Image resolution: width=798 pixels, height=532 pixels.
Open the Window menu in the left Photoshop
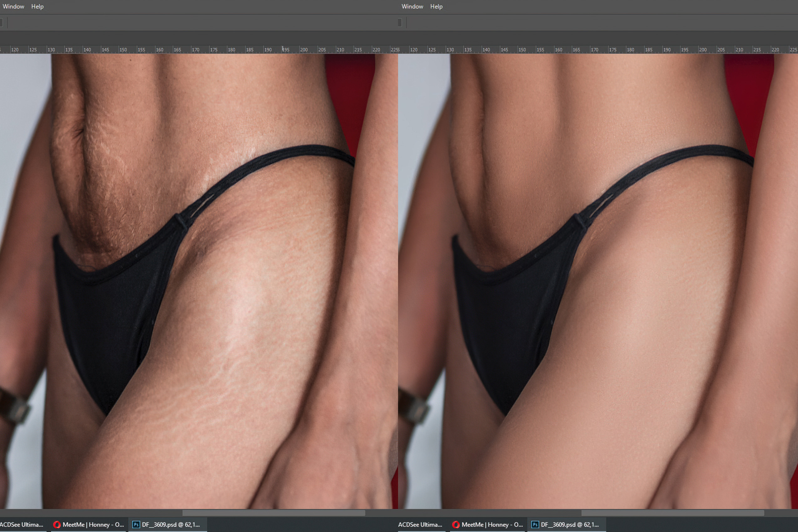(13, 6)
